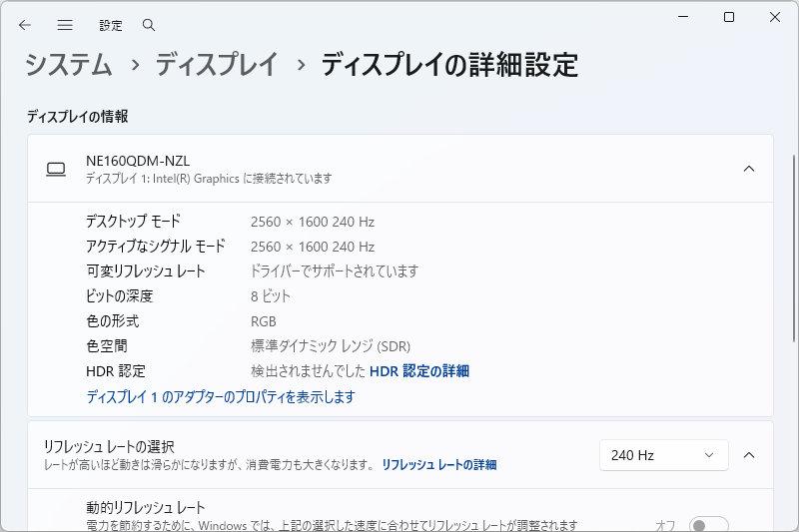Click the デスクトップ モード label
The width and height of the screenshot is (799, 532).
(x=134, y=222)
